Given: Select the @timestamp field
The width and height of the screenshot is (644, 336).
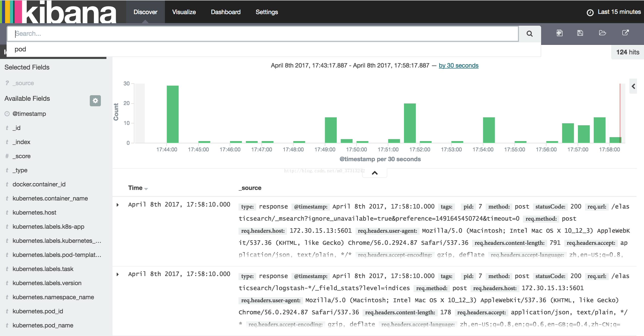Looking at the screenshot, I should 29,114.
